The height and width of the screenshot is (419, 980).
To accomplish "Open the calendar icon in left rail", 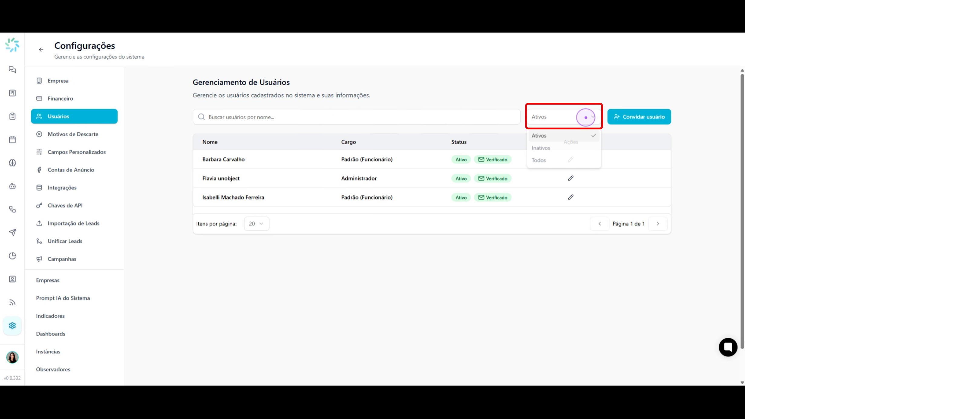I will coord(12,140).
